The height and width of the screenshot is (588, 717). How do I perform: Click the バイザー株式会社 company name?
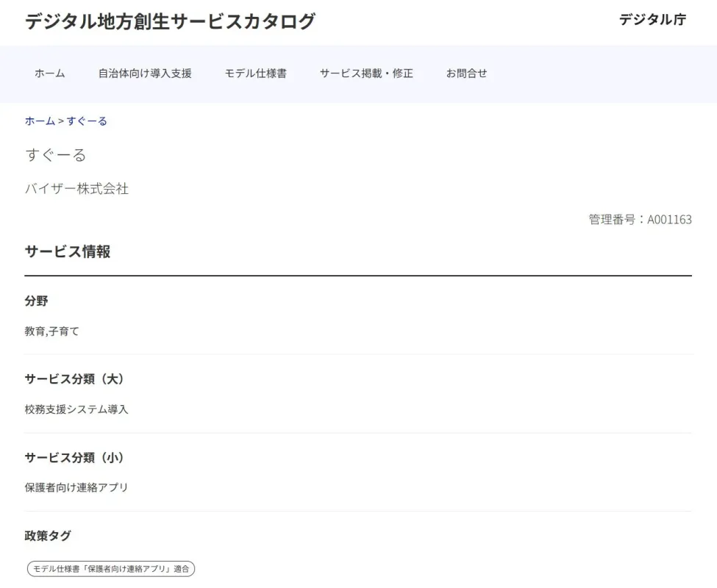76,189
